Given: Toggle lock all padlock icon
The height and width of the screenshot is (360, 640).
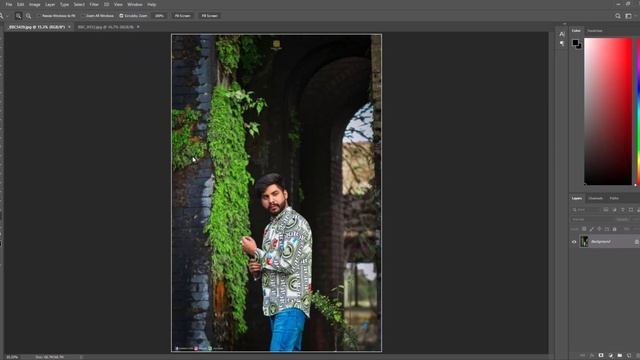Looking at the screenshot, I should click(614, 229).
